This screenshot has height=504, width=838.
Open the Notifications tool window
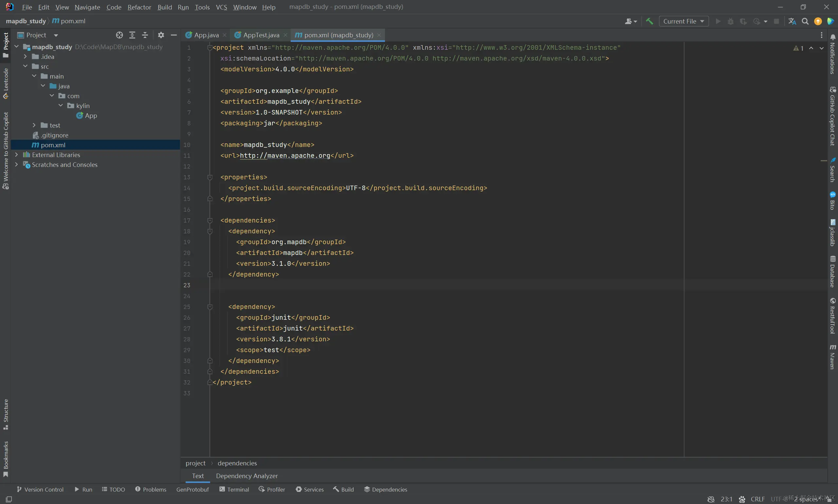point(832,54)
